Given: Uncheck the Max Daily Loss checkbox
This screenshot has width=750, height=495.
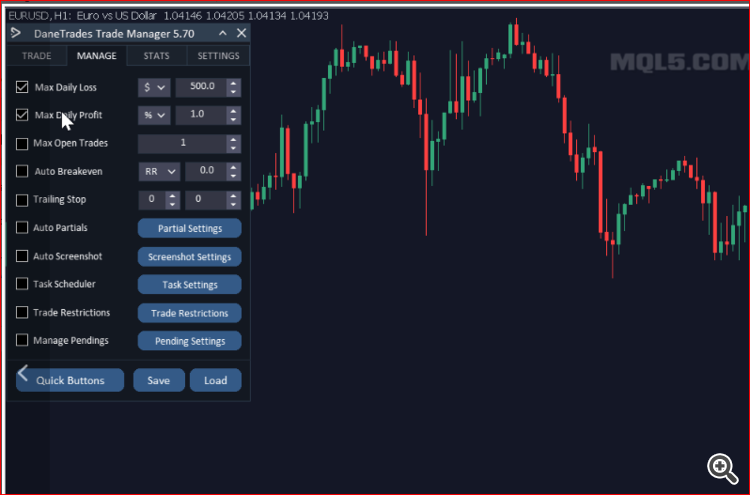Looking at the screenshot, I should (22, 87).
